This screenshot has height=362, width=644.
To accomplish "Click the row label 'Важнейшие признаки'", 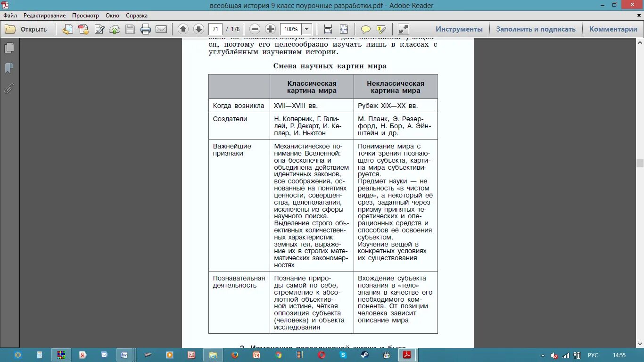I will (x=232, y=149).
